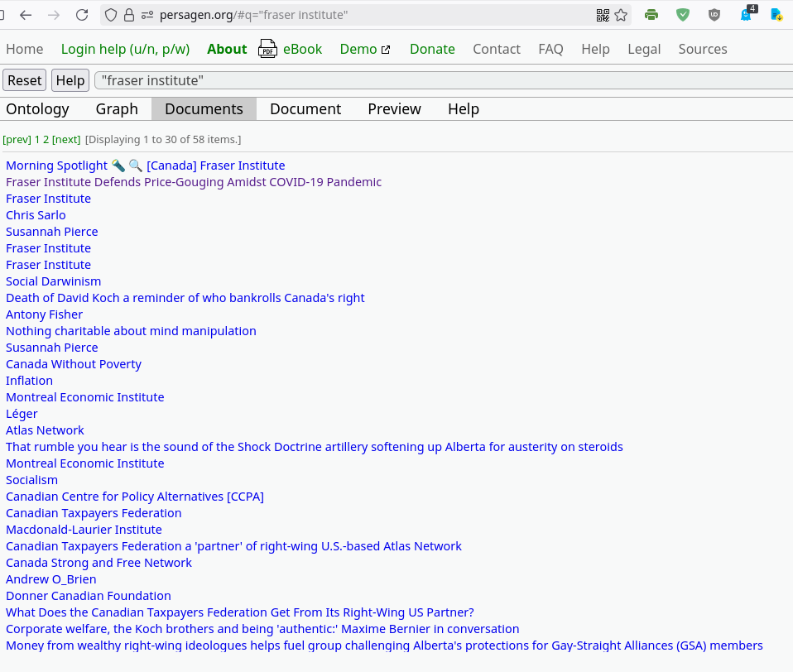Viewport: 793px width, 672px height.
Task: Bookmark the page with the star icon
Action: 621,15
